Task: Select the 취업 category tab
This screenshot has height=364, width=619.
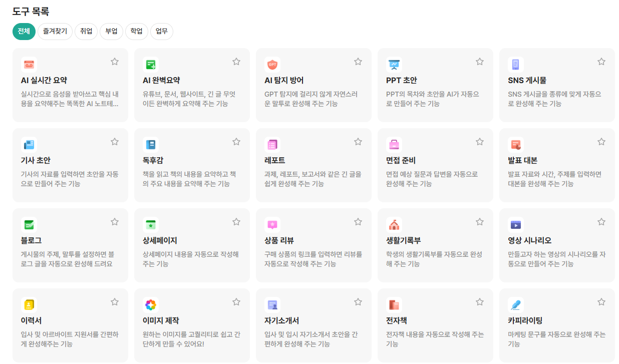Action: 86,31
